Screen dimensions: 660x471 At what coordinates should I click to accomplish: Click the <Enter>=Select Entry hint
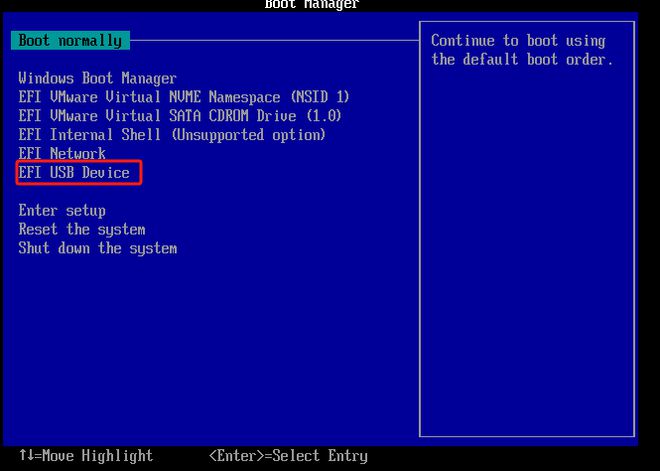[x=288, y=456]
